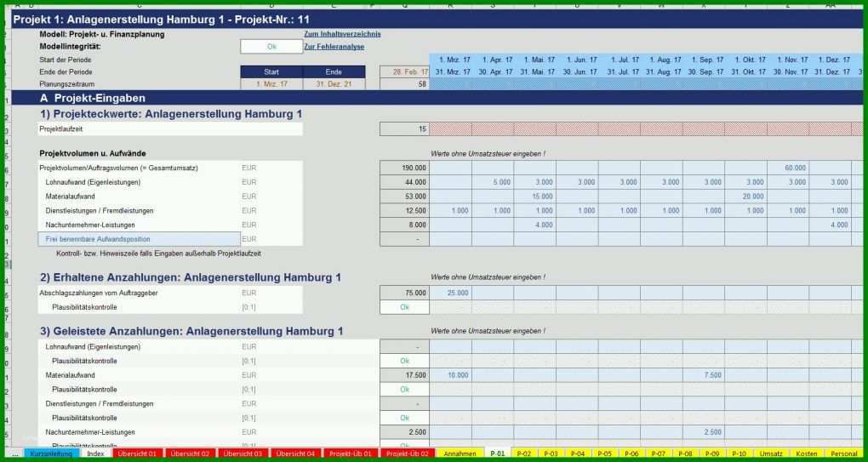Open the Umsatz sheet tab
868x462 pixels.
(x=771, y=453)
